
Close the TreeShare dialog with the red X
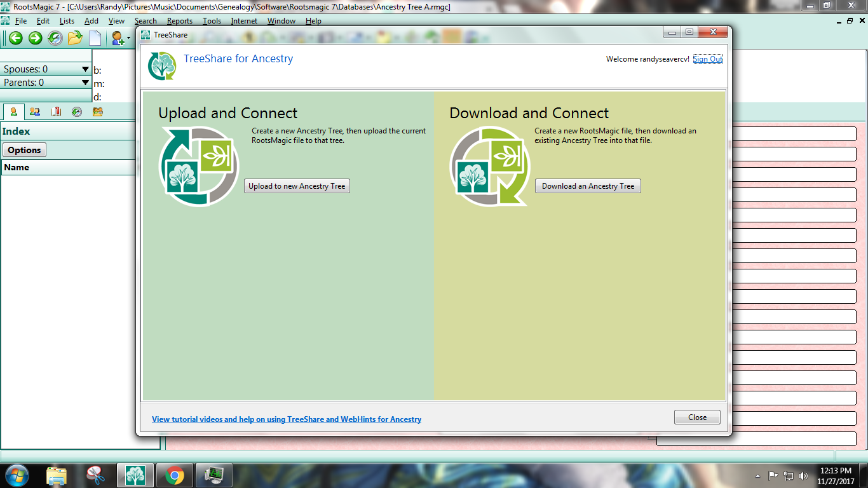[713, 32]
